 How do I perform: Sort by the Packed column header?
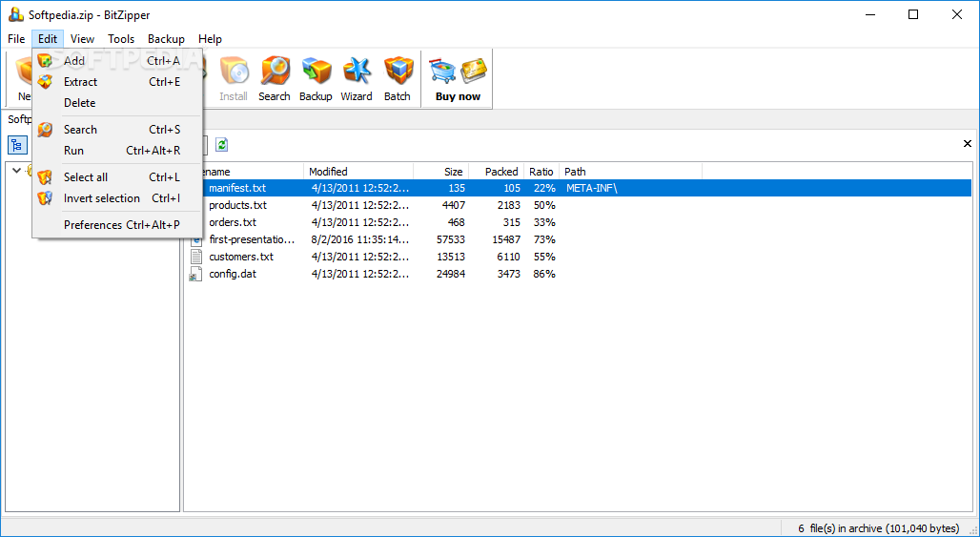tap(496, 172)
